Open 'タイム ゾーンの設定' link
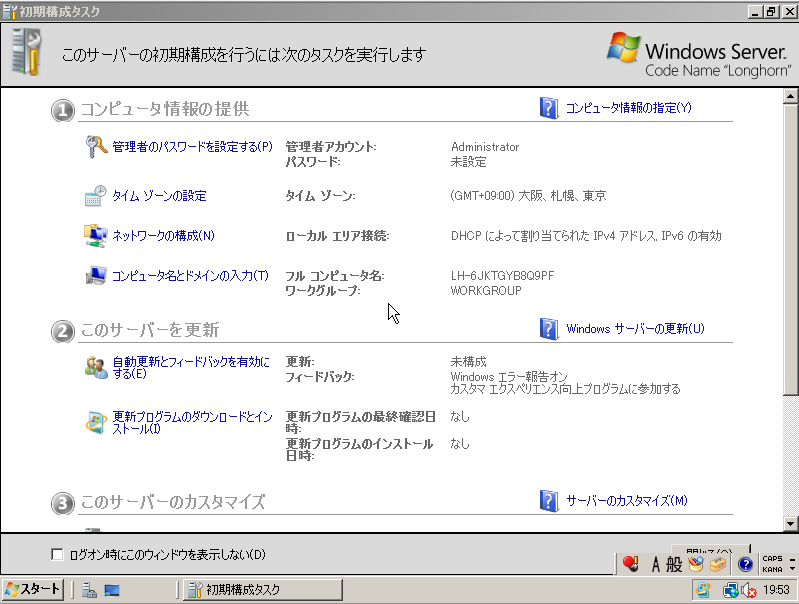 (x=159, y=196)
